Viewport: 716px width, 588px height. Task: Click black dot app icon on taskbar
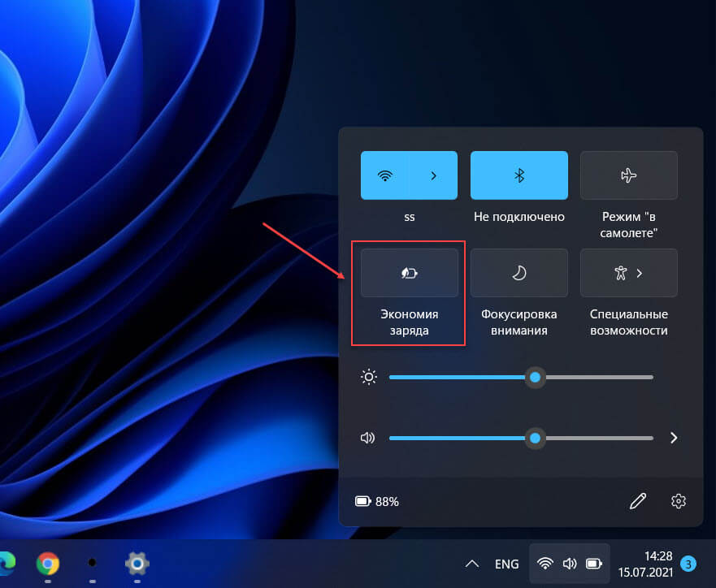click(92, 563)
